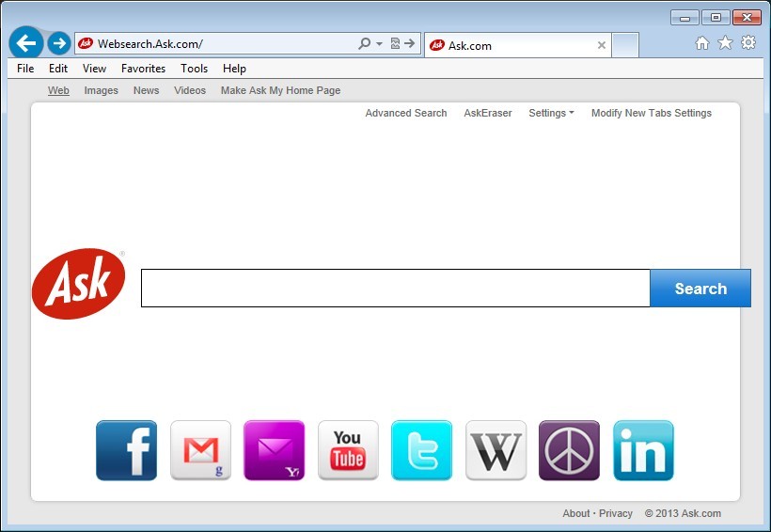Click the red Ask logo

pos(79,284)
